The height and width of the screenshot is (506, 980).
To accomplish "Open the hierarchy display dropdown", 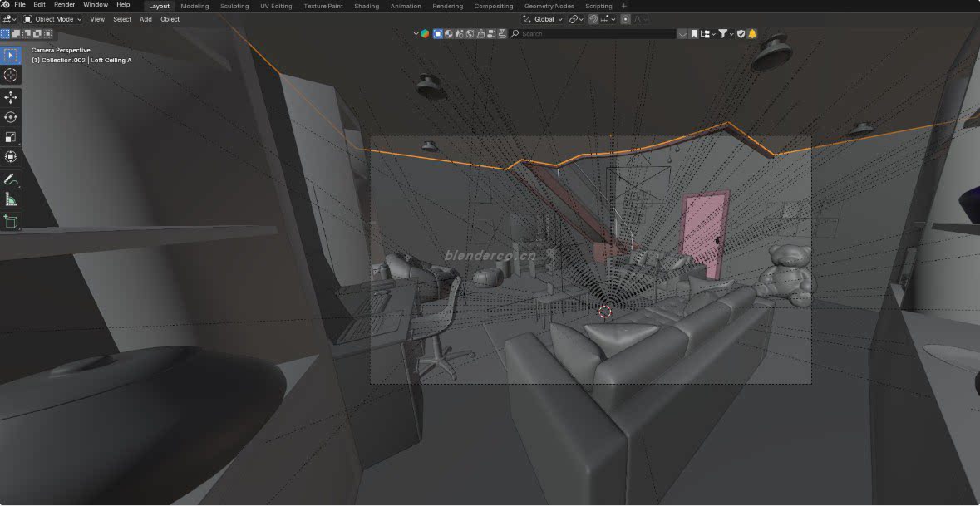I will (x=707, y=34).
